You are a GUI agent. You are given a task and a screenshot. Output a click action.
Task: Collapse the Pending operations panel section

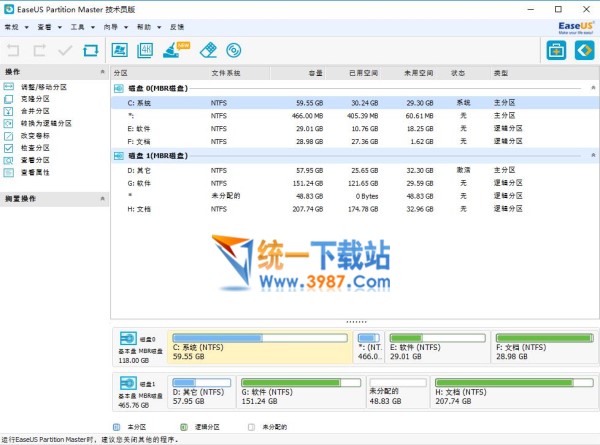tap(102, 199)
